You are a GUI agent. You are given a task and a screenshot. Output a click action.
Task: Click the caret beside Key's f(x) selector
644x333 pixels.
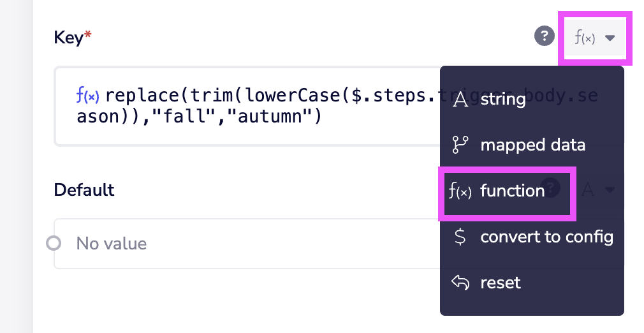click(x=610, y=38)
